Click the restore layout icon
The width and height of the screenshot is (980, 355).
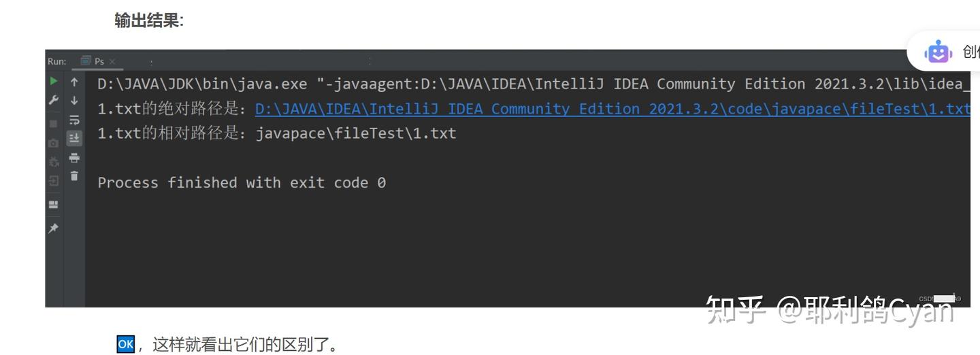[x=54, y=204]
